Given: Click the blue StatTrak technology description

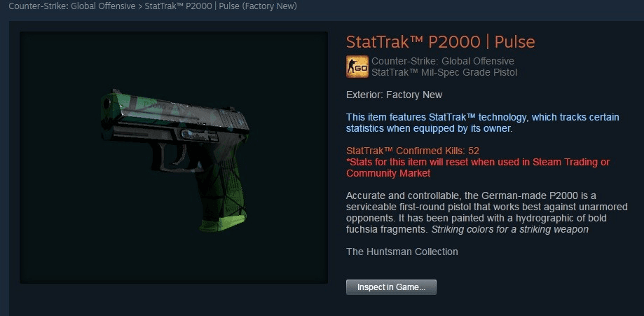Looking at the screenshot, I should click(483, 123).
